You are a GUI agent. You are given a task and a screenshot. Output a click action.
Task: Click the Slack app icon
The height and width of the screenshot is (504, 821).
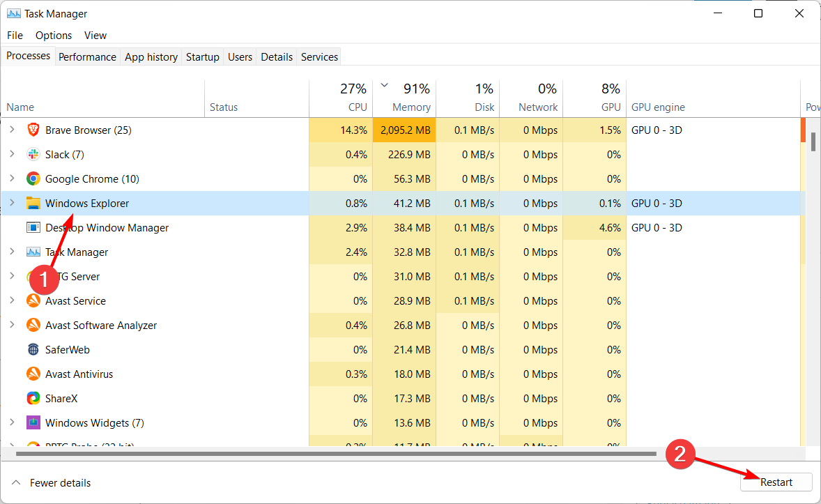point(33,155)
